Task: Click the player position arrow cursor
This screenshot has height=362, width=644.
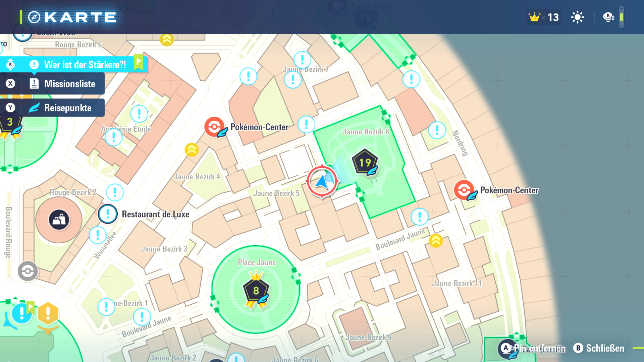Action: [322, 181]
